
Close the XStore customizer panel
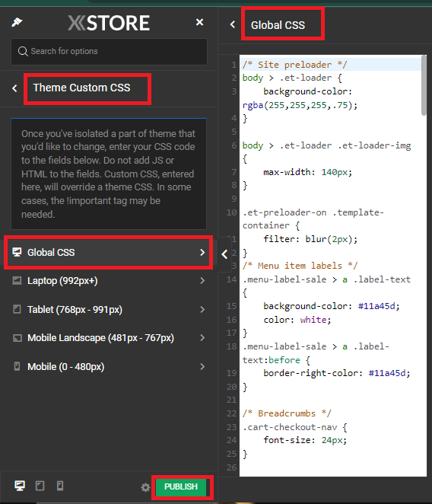[x=199, y=22]
